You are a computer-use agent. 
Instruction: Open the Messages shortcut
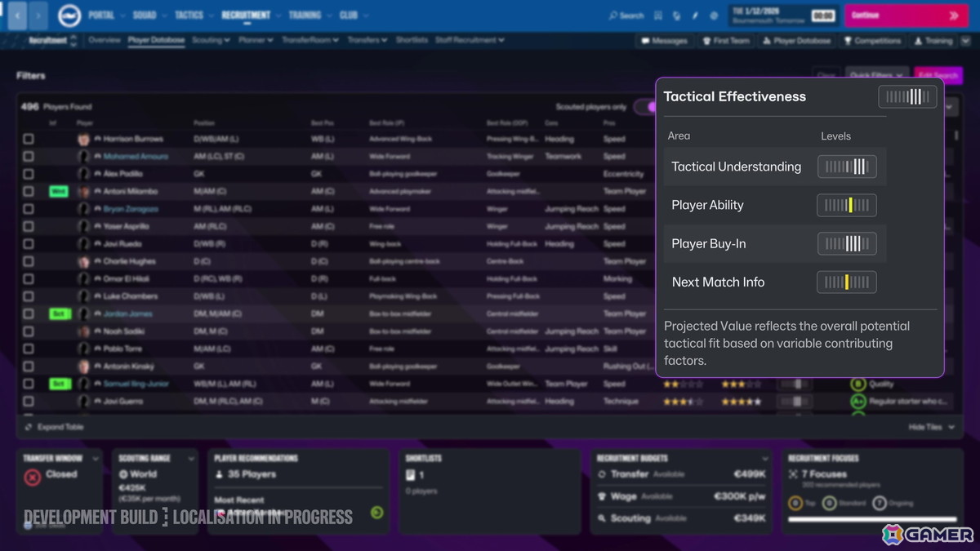click(664, 40)
